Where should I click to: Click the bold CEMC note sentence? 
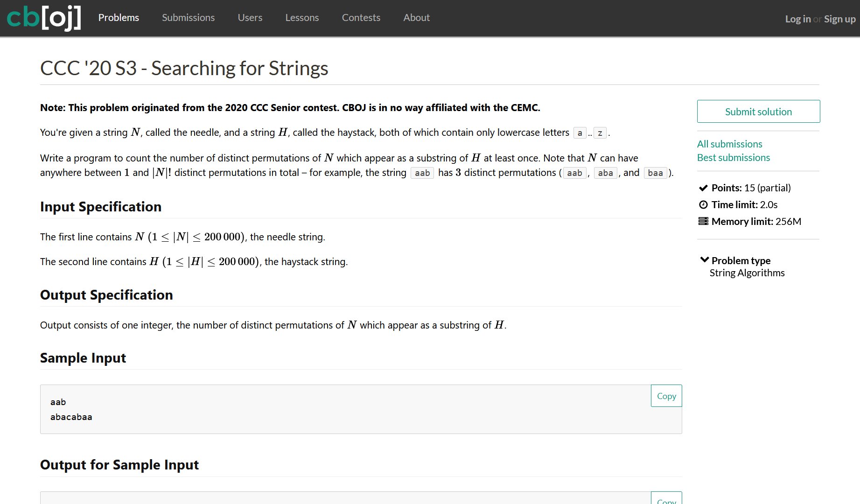click(290, 108)
